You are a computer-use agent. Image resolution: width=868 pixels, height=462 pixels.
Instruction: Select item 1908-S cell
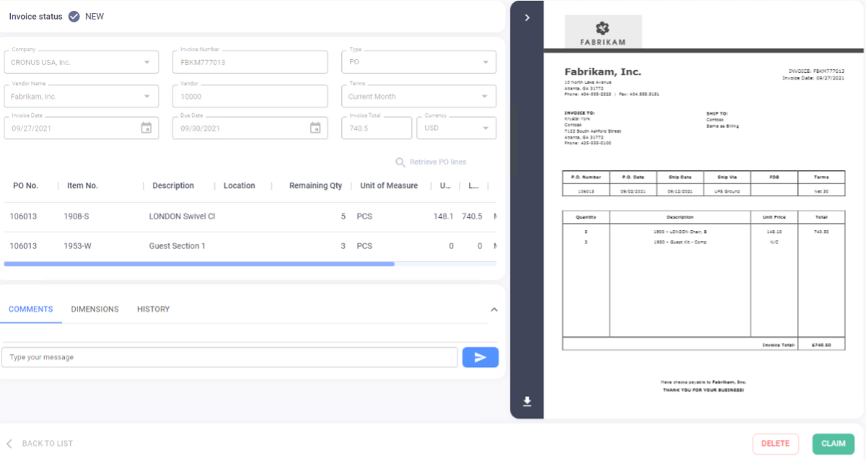pos(77,216)
